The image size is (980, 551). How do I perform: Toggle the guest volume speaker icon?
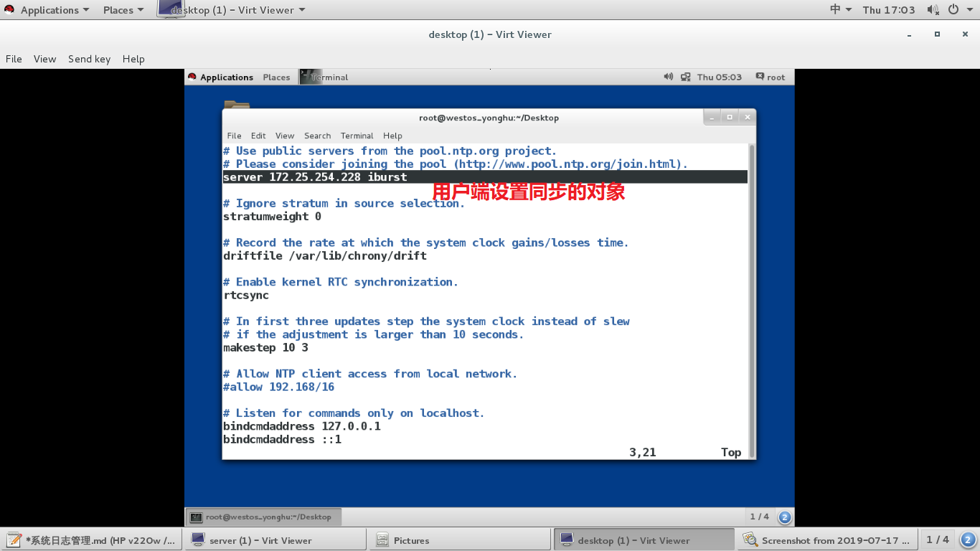click(x=668, y=77)
